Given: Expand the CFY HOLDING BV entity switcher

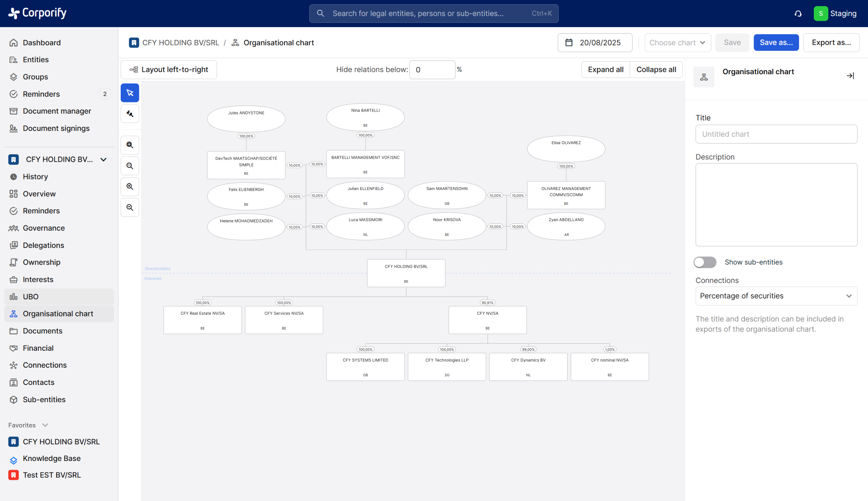Looking at the screenshot, I should point(103,160).
